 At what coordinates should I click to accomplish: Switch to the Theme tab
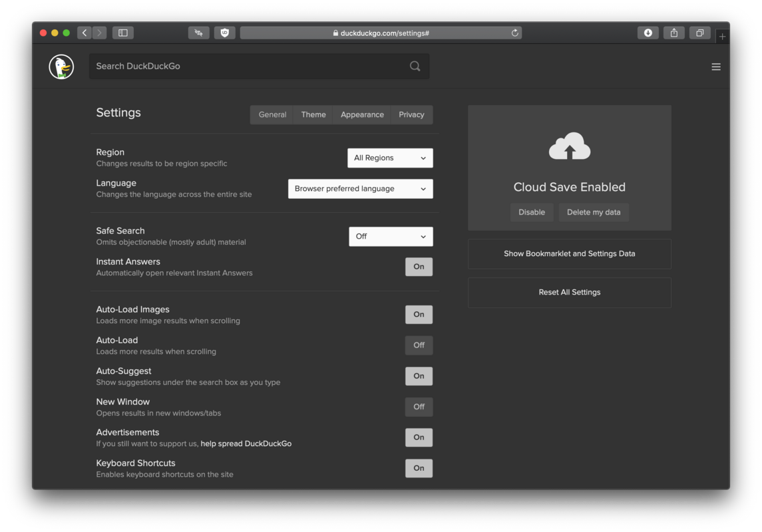313,114
